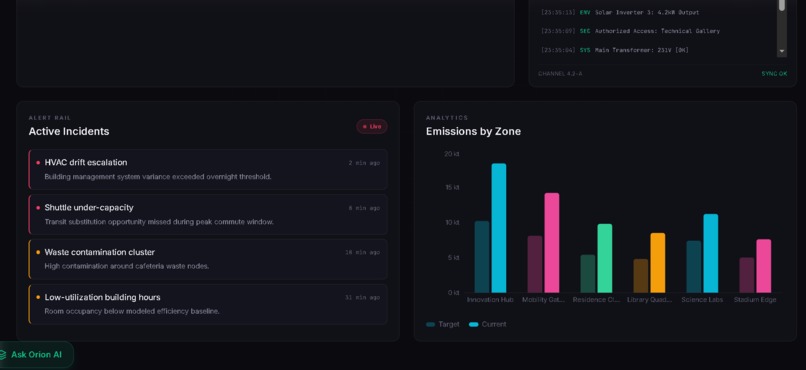Click the Active Incidents heading
This screenshot has height=370, width=806.
point(69,132)
